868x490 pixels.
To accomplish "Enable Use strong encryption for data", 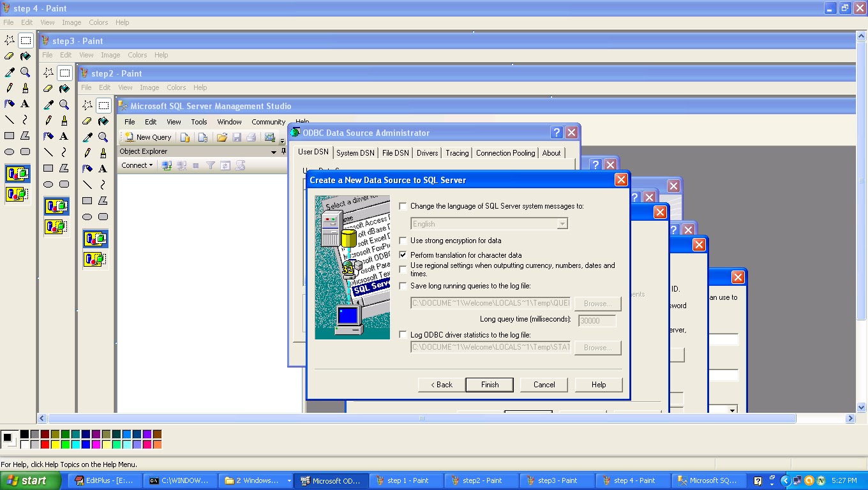I will (x=403, y=241).
